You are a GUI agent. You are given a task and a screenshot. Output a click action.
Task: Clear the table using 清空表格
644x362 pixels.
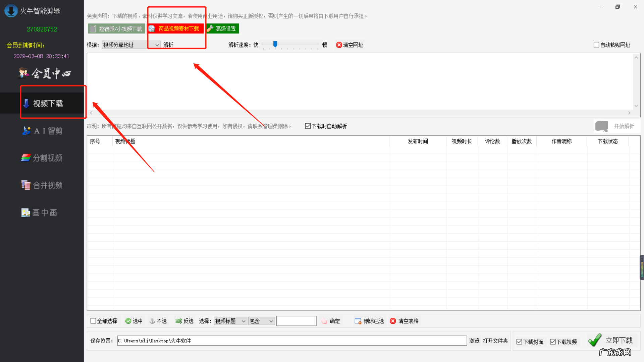click(404, 321)
